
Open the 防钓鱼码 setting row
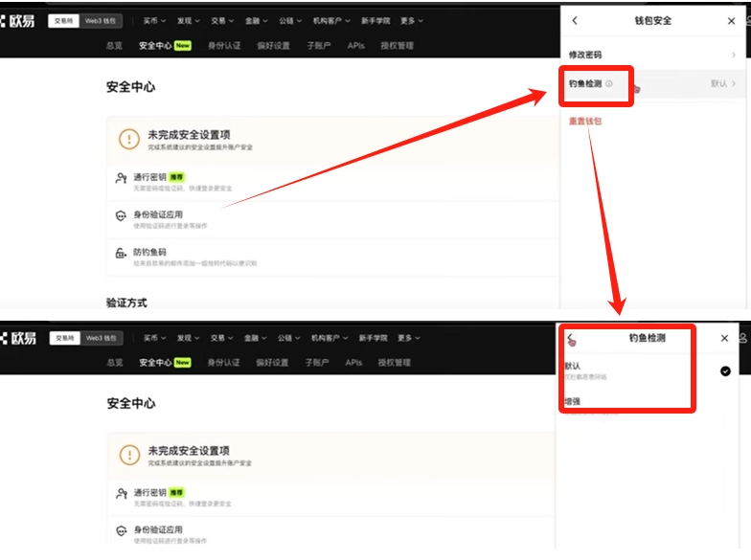tap(333, 257)
